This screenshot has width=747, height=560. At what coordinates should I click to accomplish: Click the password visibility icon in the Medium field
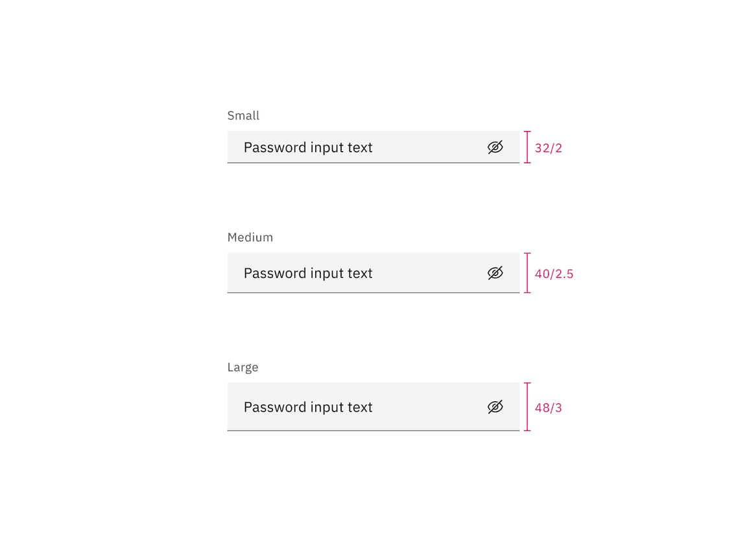495,273
